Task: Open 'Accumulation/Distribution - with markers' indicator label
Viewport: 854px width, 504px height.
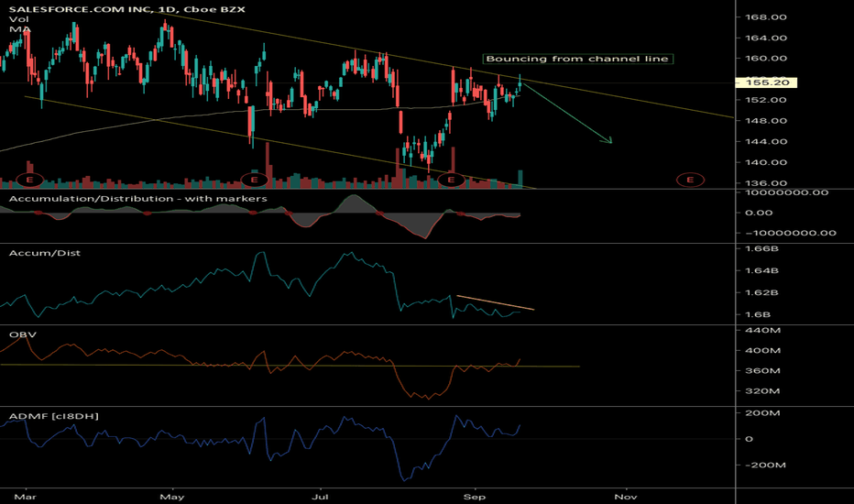Action: tap(138, 198)
